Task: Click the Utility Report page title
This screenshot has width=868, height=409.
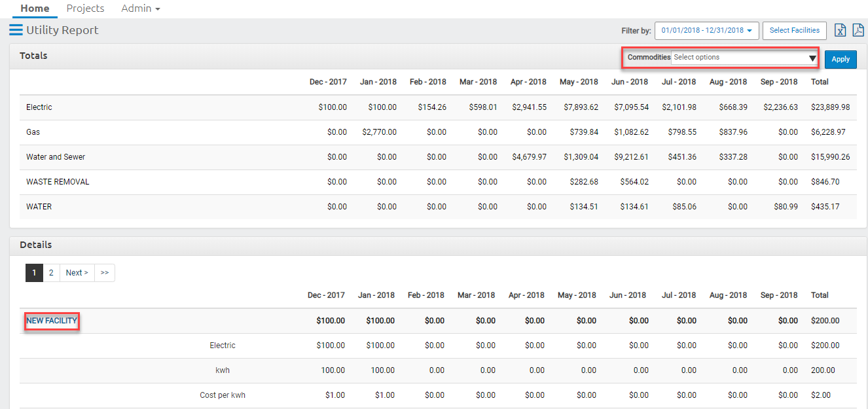Action: coord(62,30)
